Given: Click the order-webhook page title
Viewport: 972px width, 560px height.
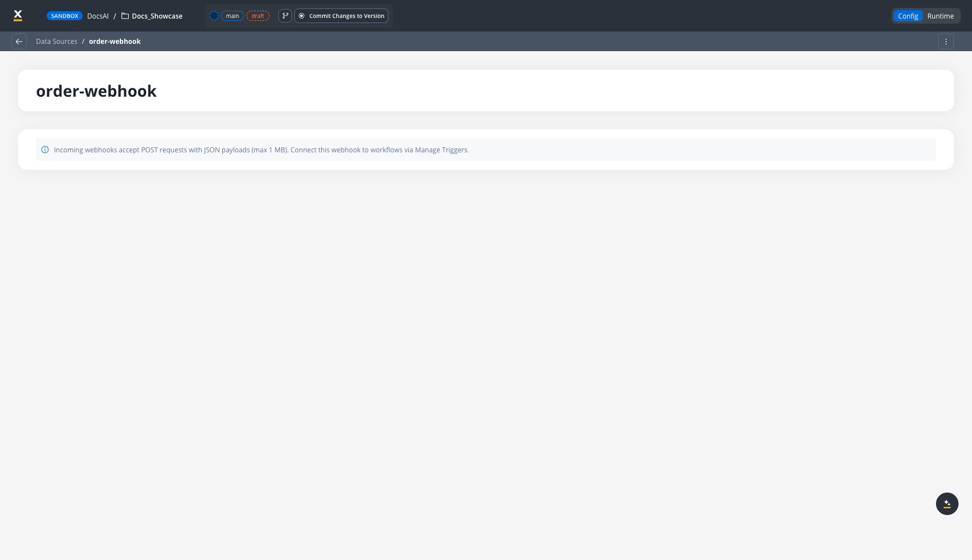Looking at the screenshot, I should (x=96, y=91).
